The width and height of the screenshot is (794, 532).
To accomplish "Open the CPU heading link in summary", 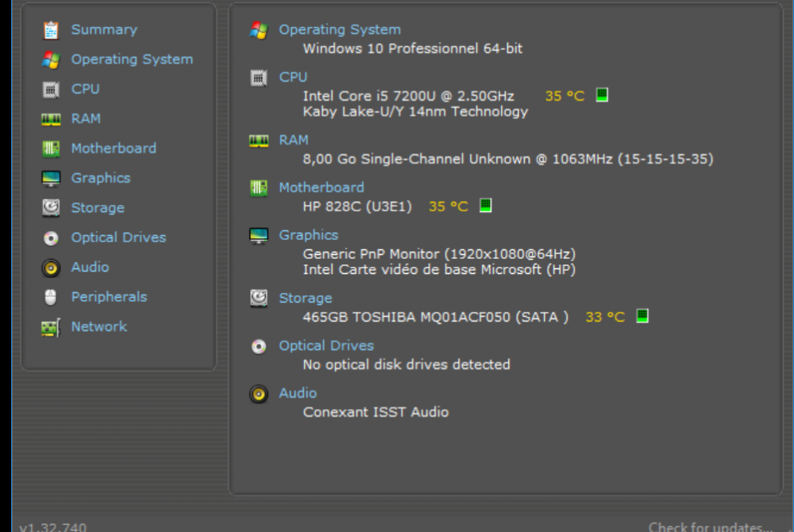I will tap(293, 77).
